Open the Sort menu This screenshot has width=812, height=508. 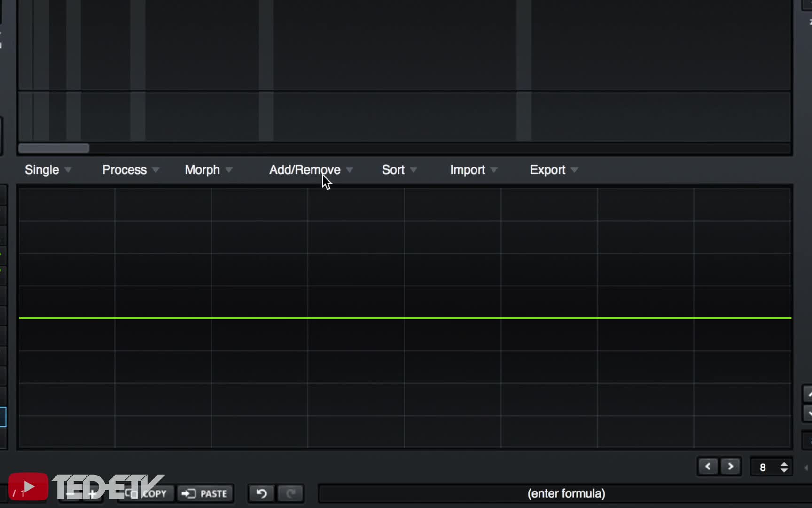click(x=399, y=170)
